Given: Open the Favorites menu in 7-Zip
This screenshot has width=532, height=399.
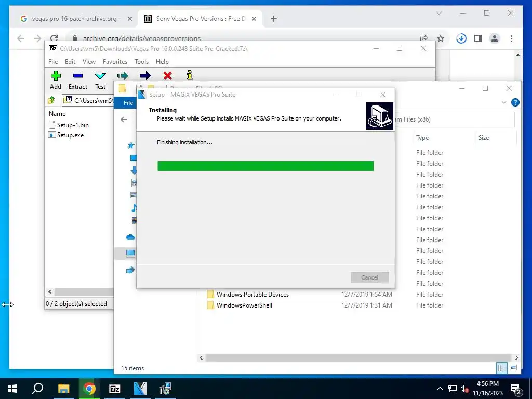Looking at the screenshot, I should pyautogui.click(x=115, y=62).
